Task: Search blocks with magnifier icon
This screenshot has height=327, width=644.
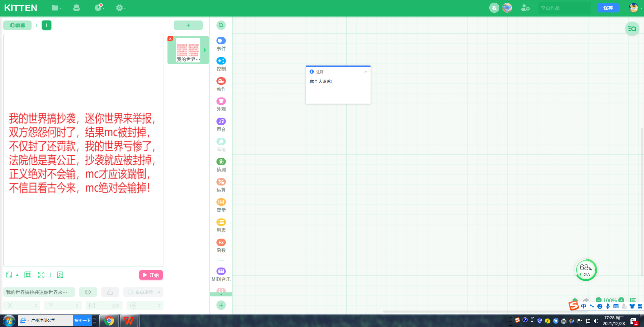Action: tap(221, 25)
